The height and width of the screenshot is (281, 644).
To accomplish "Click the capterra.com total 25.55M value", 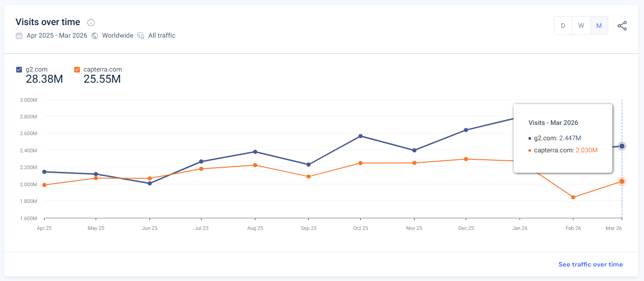I will click(x=102, y=79).
